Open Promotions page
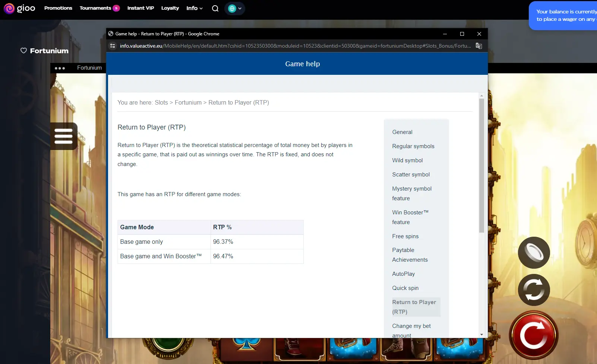This screenshot has width=597, height=364. pos(58,8)
